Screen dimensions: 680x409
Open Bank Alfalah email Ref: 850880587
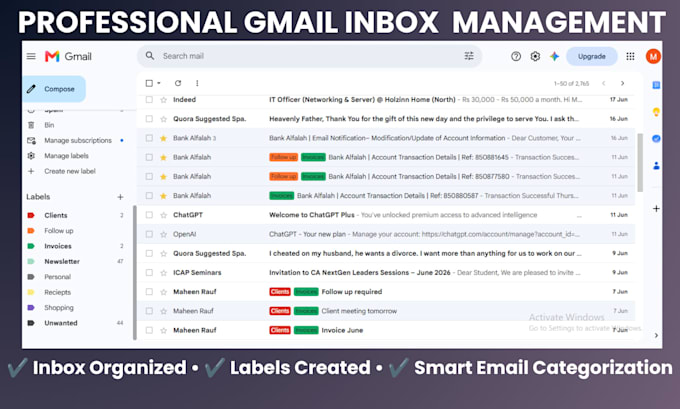pyautogui.click(x=386, y=196)
